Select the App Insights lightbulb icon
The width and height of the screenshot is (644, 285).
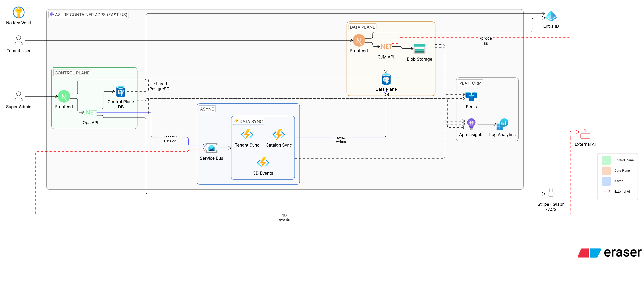point(471,124)
